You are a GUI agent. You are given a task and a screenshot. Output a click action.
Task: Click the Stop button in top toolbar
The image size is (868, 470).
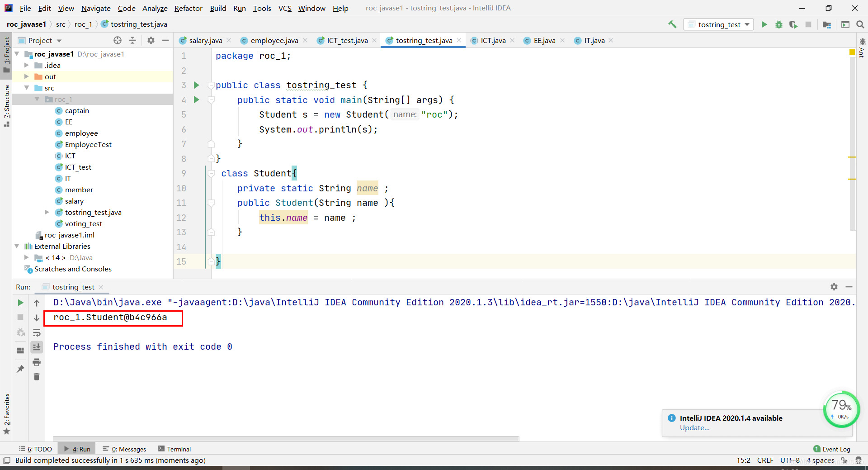pyautogui.click(x=808, y=24)
